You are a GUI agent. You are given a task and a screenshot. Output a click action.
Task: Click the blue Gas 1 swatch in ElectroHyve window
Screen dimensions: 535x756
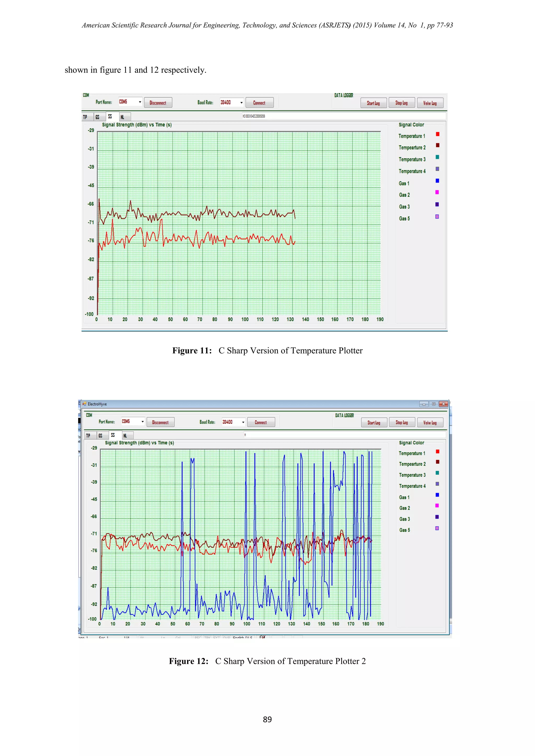(438, 495)
